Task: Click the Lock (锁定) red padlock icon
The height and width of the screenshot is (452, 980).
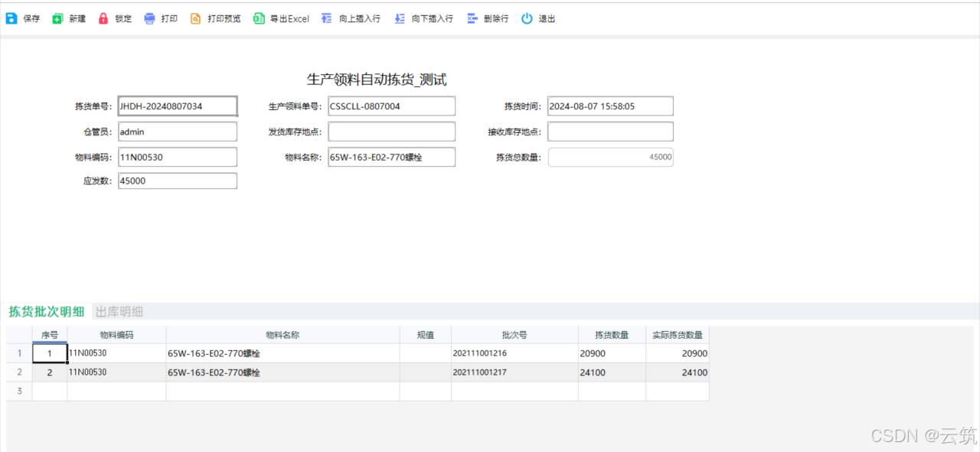Action: point(103,19)
